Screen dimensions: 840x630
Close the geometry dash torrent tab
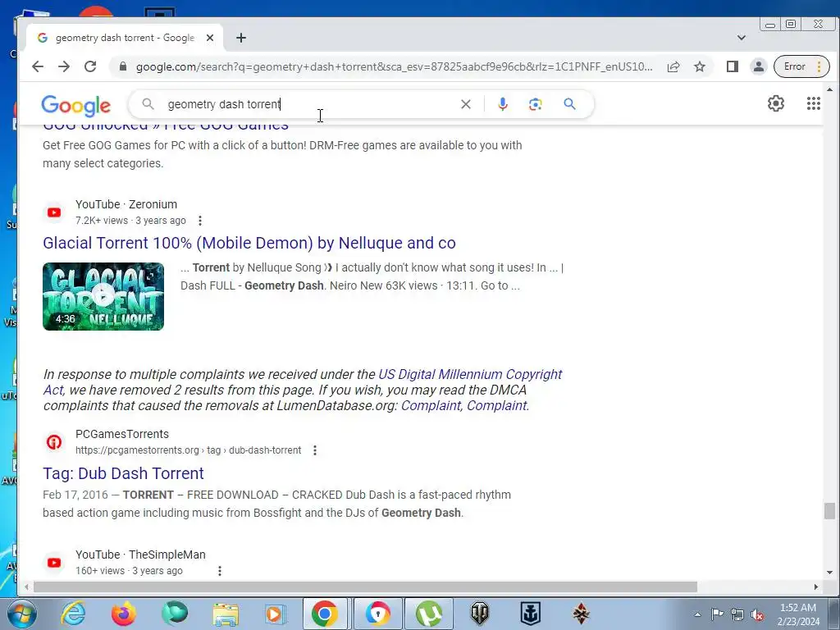[210, 38]
